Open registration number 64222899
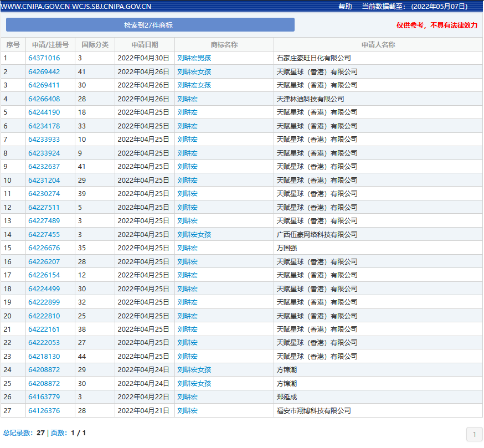484x448 pixels. click(44, 302)
